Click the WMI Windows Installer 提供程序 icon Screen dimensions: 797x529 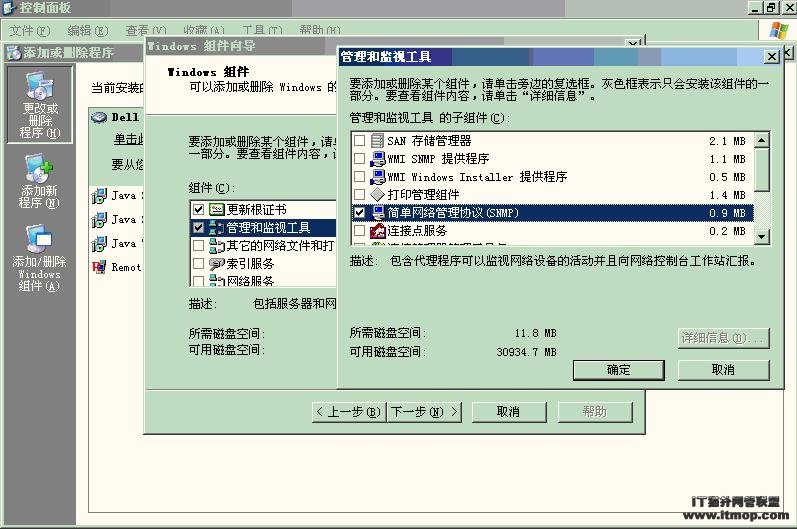coord(377,177)
